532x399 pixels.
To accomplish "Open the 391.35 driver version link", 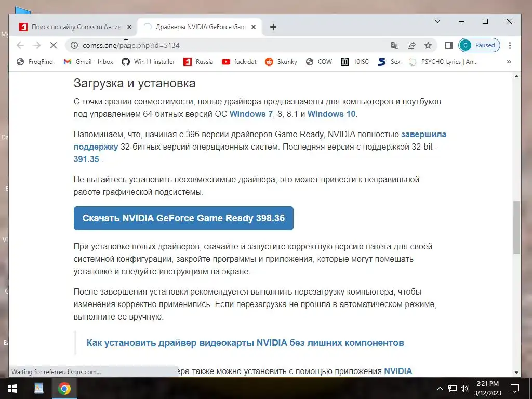I will click(x=86, y=159).
